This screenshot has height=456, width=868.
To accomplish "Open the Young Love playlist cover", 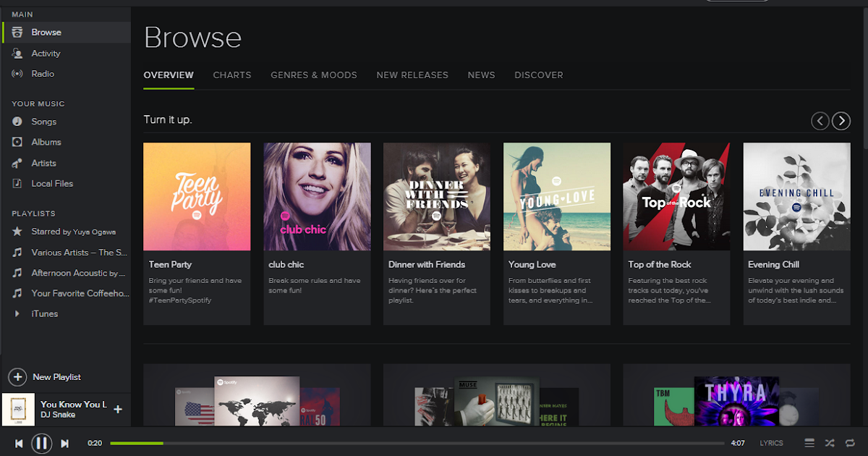I will coord(557,196).
